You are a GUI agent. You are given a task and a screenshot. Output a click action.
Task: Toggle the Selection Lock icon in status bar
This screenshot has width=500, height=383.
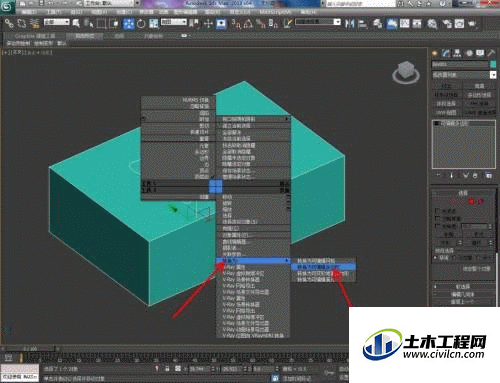pyautogui.click(x=167, y=369)
